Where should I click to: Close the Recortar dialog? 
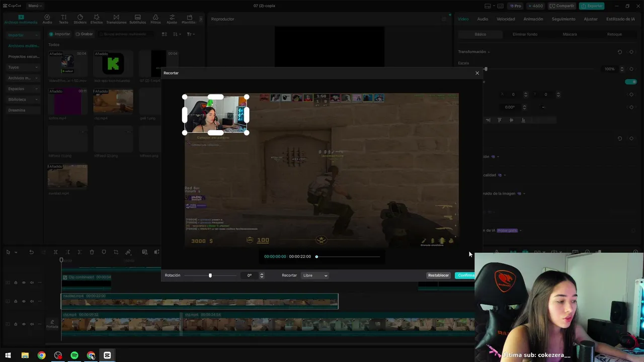point(477,73)
